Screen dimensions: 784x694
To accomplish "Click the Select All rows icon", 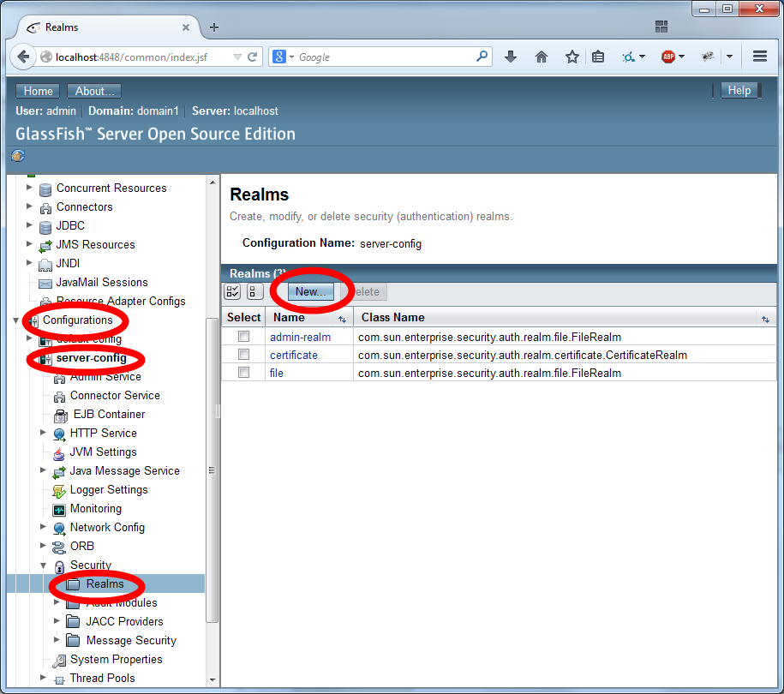I will (x=232, y=292).
